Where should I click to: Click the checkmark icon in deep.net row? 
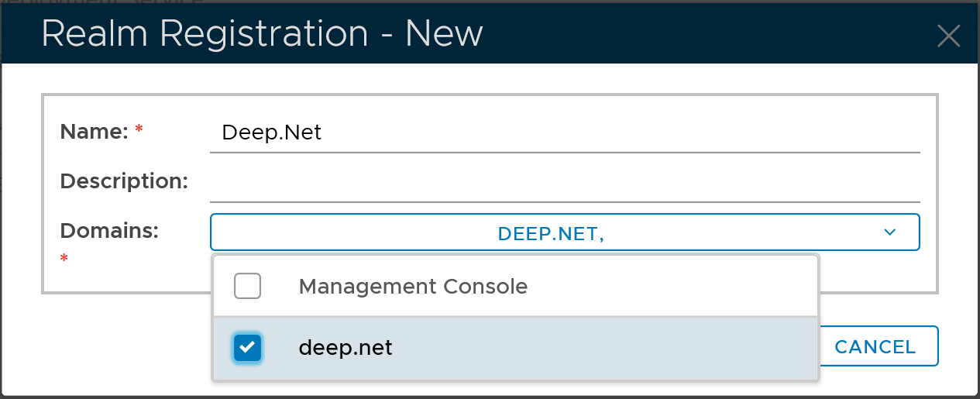coord(247,348)
